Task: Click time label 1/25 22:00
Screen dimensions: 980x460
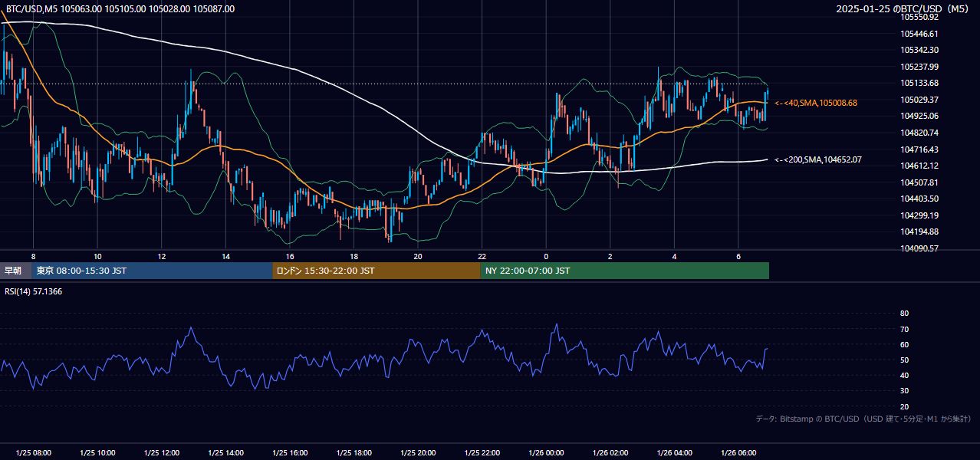Action: coord(482,453)
